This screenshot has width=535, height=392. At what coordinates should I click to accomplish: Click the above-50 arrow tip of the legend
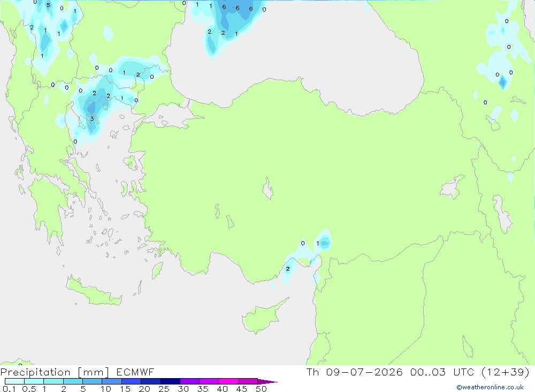[x=268, y=382]
